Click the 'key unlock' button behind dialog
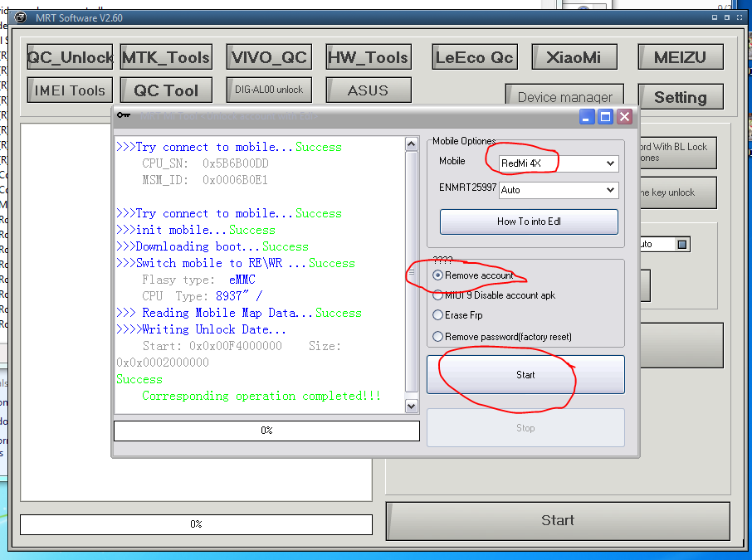 pos(678,192)
